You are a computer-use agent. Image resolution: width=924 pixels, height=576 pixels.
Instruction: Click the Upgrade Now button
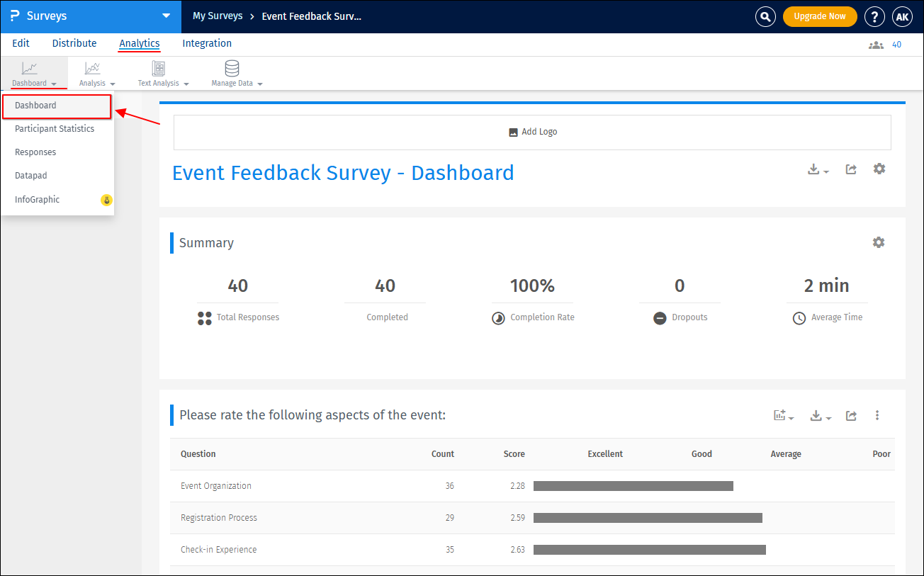click(x=820, y=16)
